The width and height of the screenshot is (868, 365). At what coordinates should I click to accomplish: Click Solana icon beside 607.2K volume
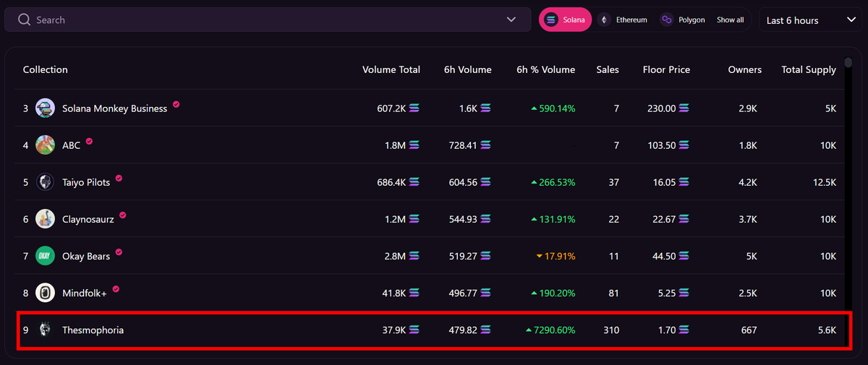pos(414,108)
